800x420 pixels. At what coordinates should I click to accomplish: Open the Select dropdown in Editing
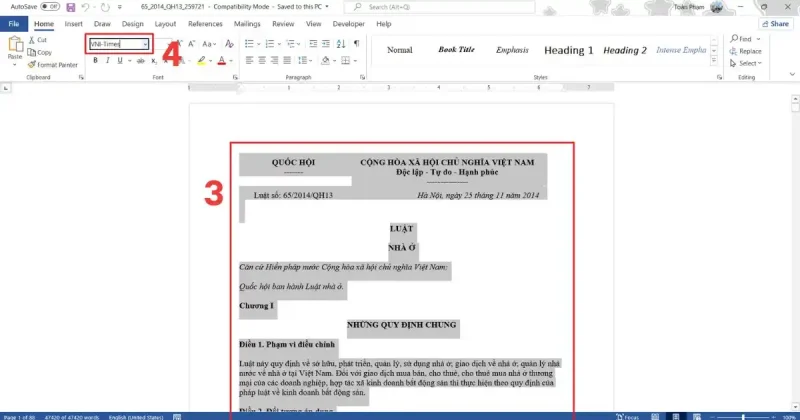(x=746, y=63)
